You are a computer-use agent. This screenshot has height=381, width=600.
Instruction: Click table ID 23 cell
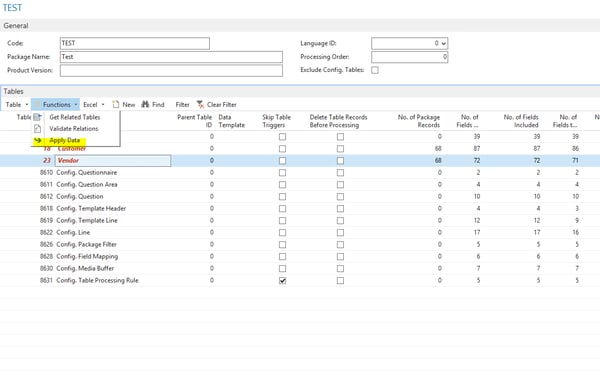[x=47, y=161]
